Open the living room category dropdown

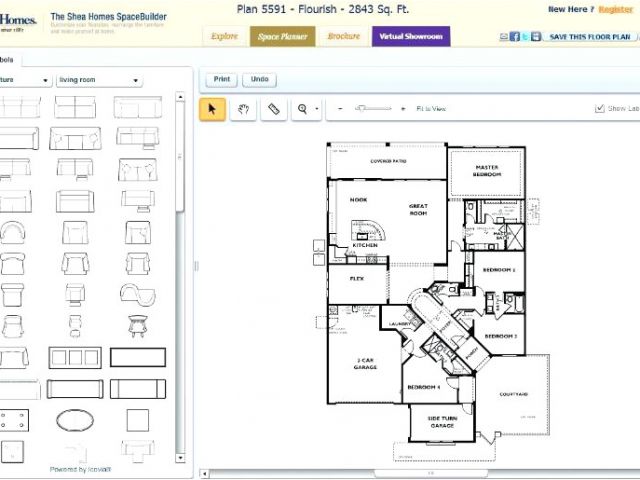click(99, 80)
